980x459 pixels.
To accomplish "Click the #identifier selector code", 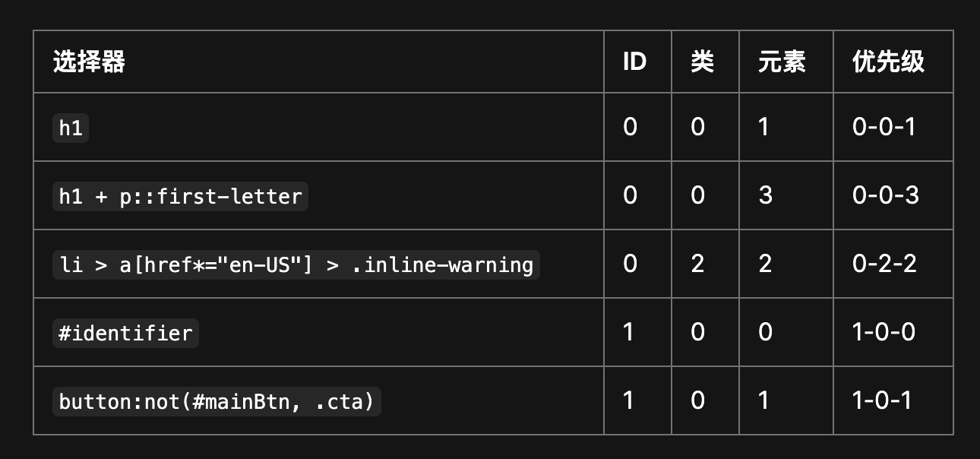I will [x=125, y=333].
